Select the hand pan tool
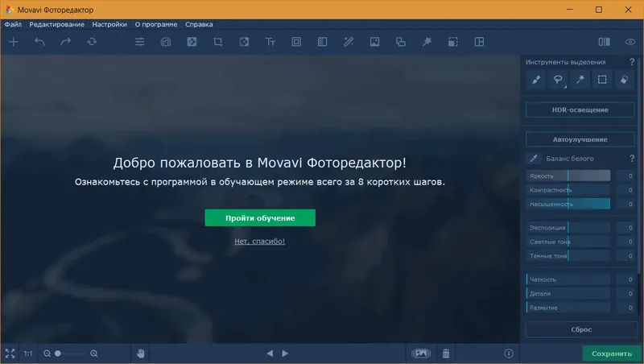Viewport: 644px width, 364px height. pyautogui.click(x=140, y=354)
